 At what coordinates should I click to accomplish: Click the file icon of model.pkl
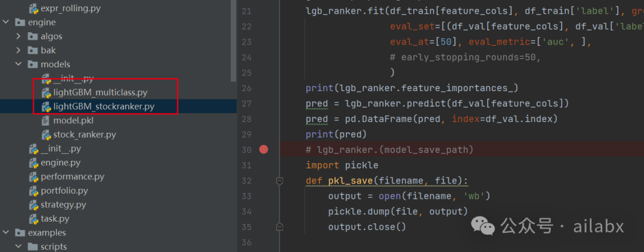pyautogui.click(x=46, y=121)
